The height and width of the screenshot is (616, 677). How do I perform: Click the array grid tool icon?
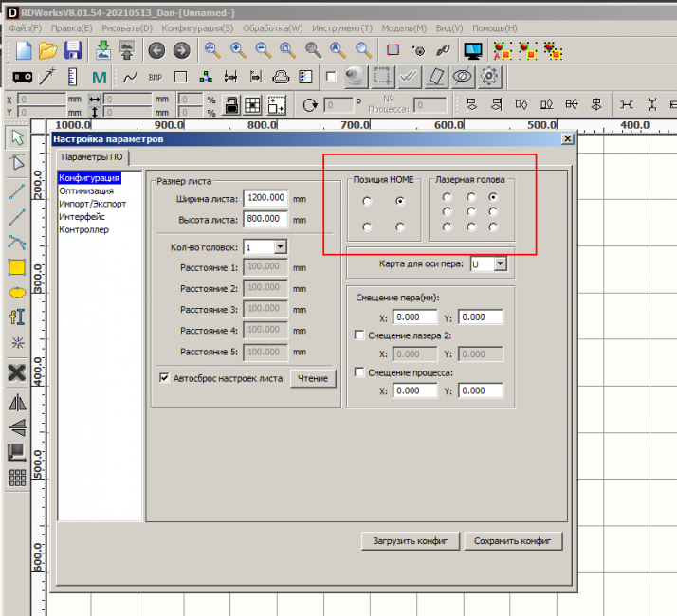pos(16,478)
